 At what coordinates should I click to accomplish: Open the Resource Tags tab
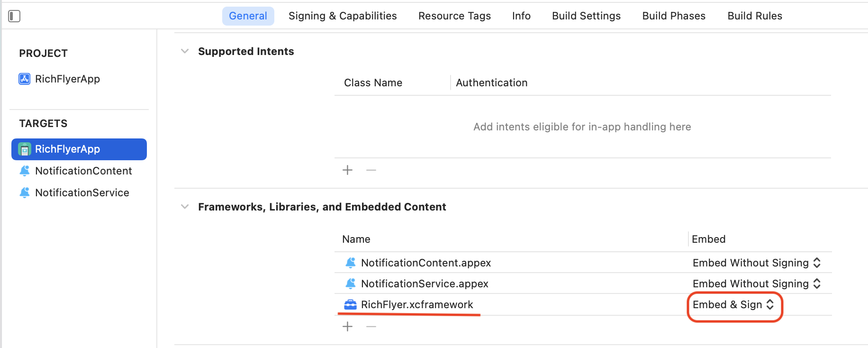tap(455, 16)
